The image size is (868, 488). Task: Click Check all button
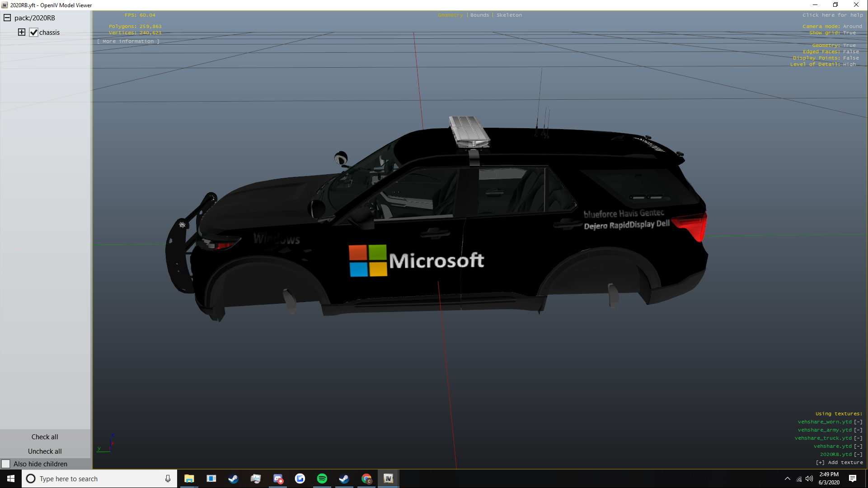click(45, 437)
